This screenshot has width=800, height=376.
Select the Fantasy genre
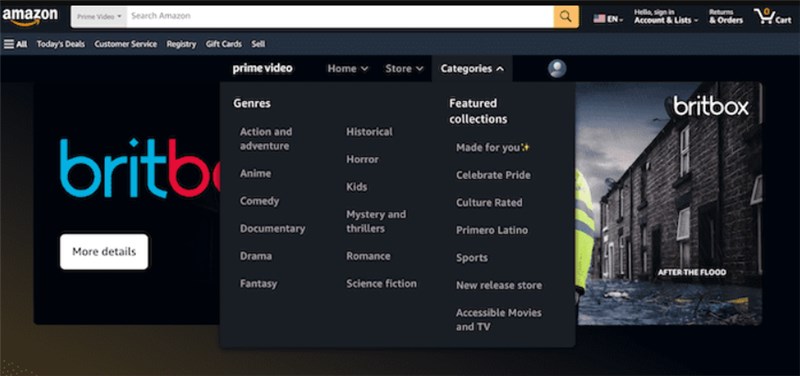tap(258, 284)
